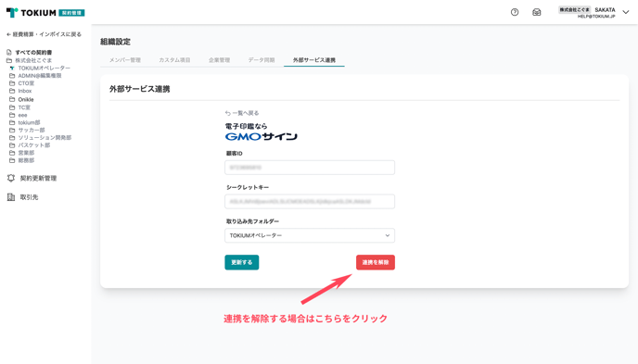Click the TOKIUM icon beside TOKIUMオペレーター in the sidebar
Screen dimensions: 638x364
click(x=12, y=68)
